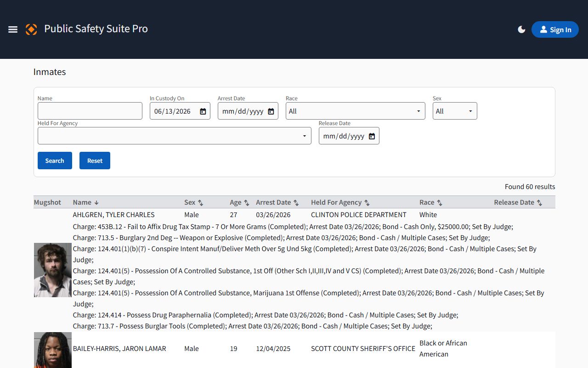Viewport: 588px width, 368px height.
Task: Click age 19 in Bailey-Harris row
Action: [x=234, y=349]
